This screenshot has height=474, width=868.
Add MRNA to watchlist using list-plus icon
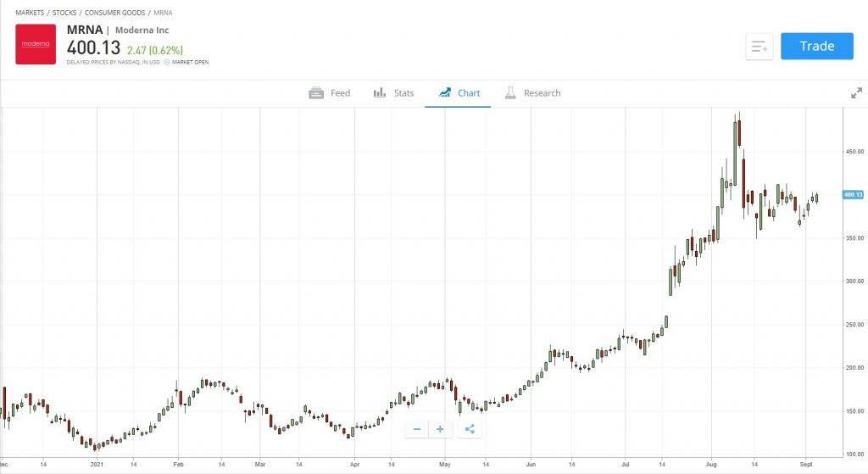(x=759, y=47)
